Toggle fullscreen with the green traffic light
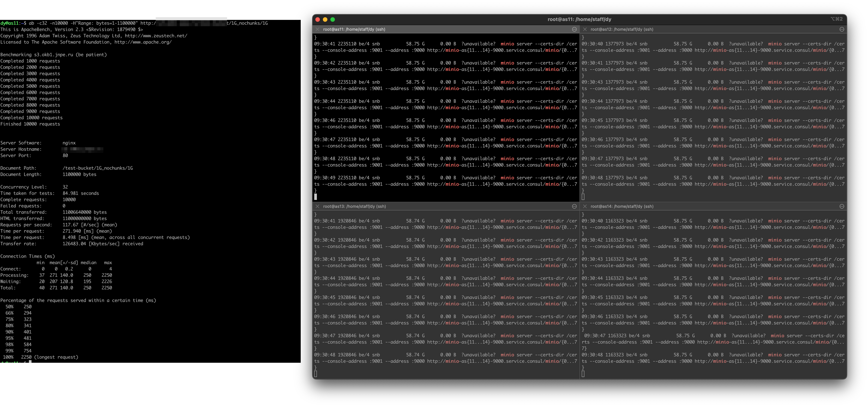The width and height of the screenshot is (868, 407). tap(333, 19)
